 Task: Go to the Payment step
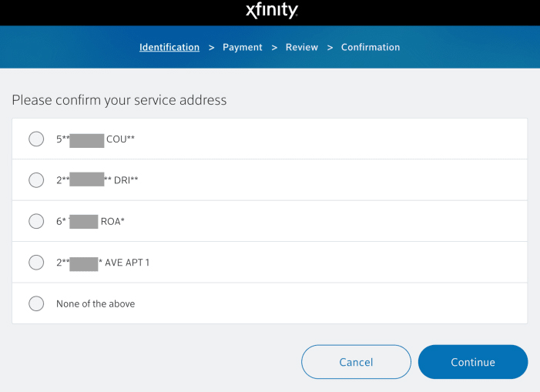pos(243,47)
